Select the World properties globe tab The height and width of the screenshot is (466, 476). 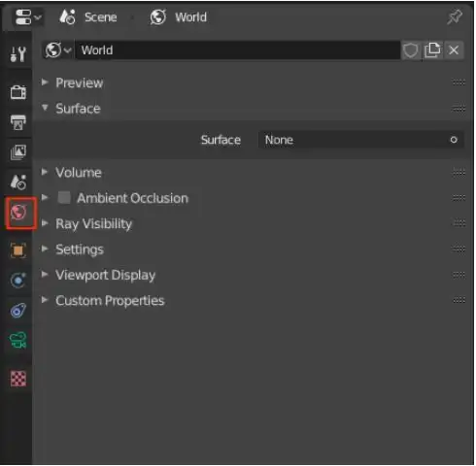point(18,213)
